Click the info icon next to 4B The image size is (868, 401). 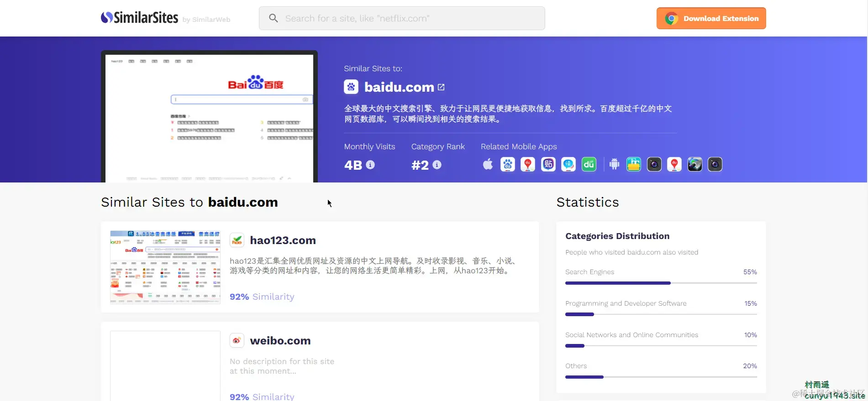point(370,165)
